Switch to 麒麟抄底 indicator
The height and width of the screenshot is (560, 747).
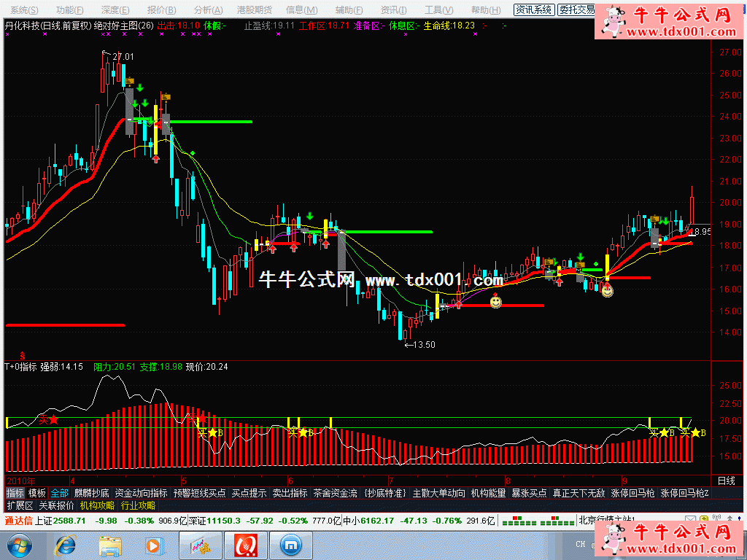tap(91, 493)
